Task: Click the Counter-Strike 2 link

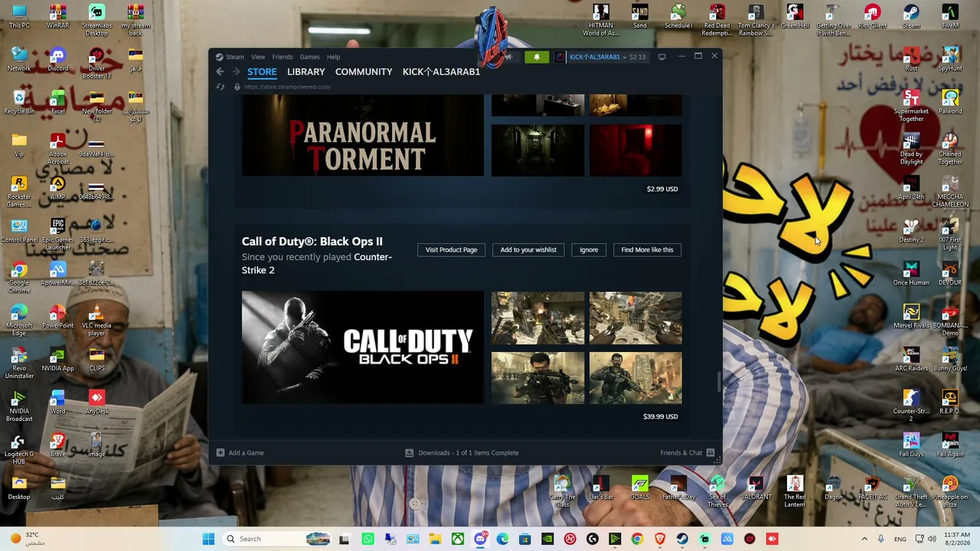Action: coord(317,263)
